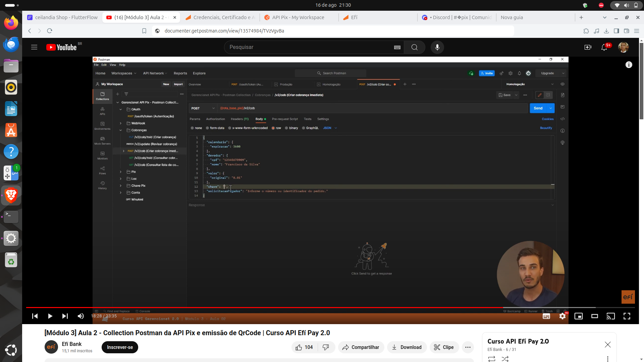
Task: Toggle playlist loop
Action: (x=492, y=359)
